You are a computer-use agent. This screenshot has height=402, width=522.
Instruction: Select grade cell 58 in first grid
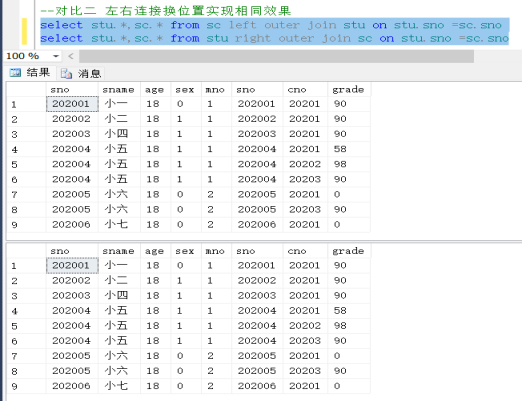click(349, 149)
